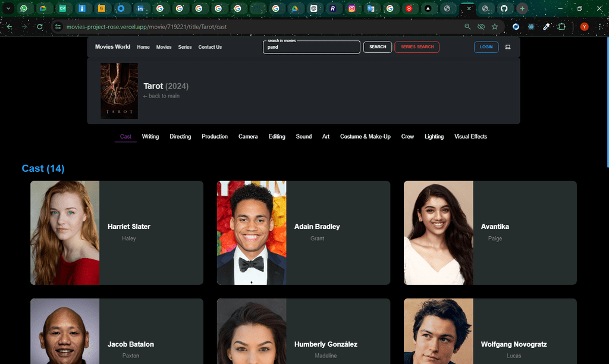
Task: Click the Movies World logo
Action: point(112,46)
